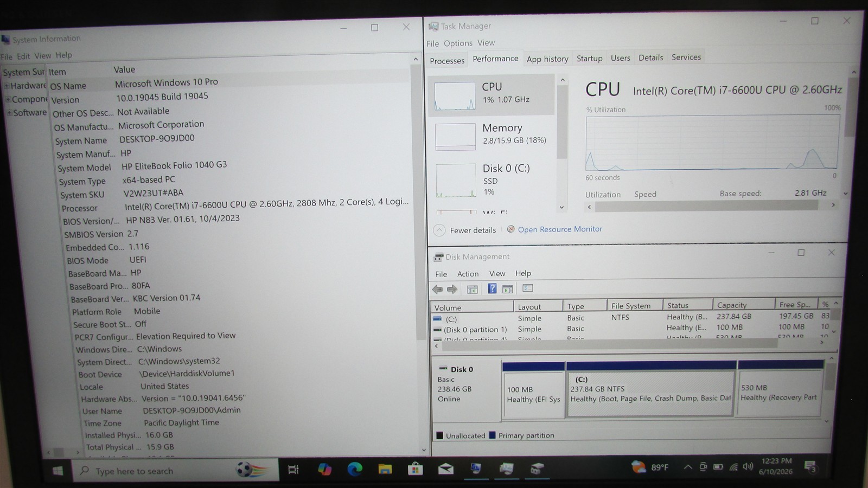Image resolution: width=868 pixels, height=488 pixels.
Task: Click the taskbar search box
Action: point(176,470)
